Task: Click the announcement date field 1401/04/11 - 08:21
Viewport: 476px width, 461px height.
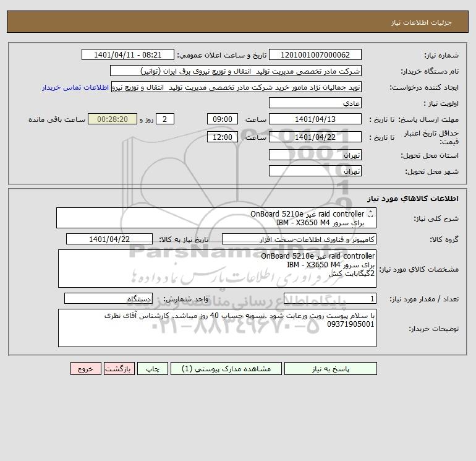Action: click(128, 54)
